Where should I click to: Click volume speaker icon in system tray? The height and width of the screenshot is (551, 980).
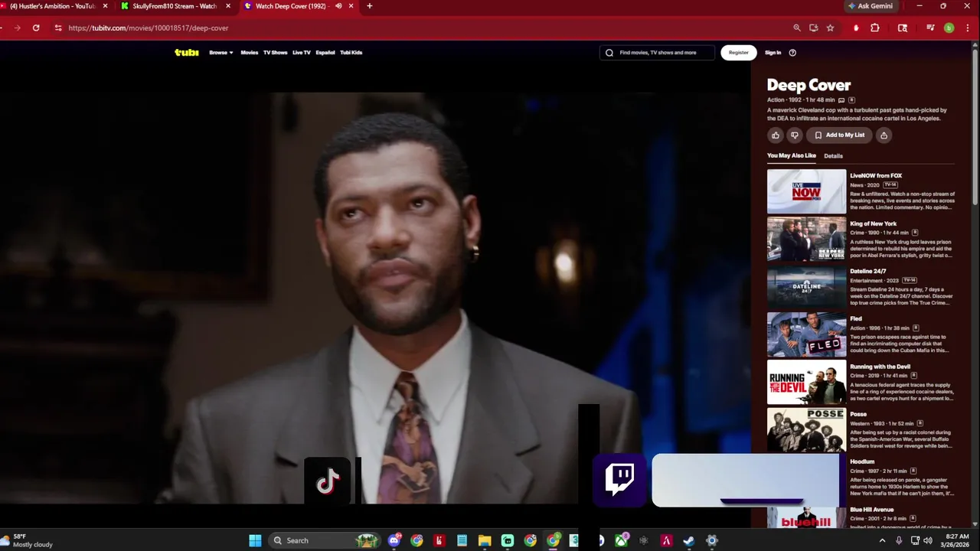(928, 540)
